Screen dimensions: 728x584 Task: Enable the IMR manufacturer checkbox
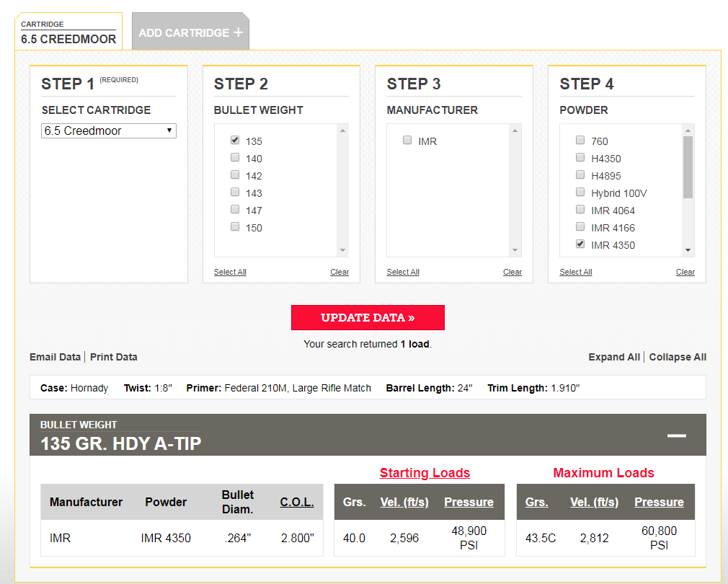(407, 140)
